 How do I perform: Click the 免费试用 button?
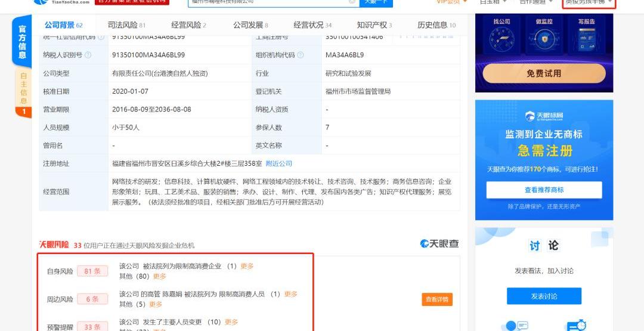point(544,73)
